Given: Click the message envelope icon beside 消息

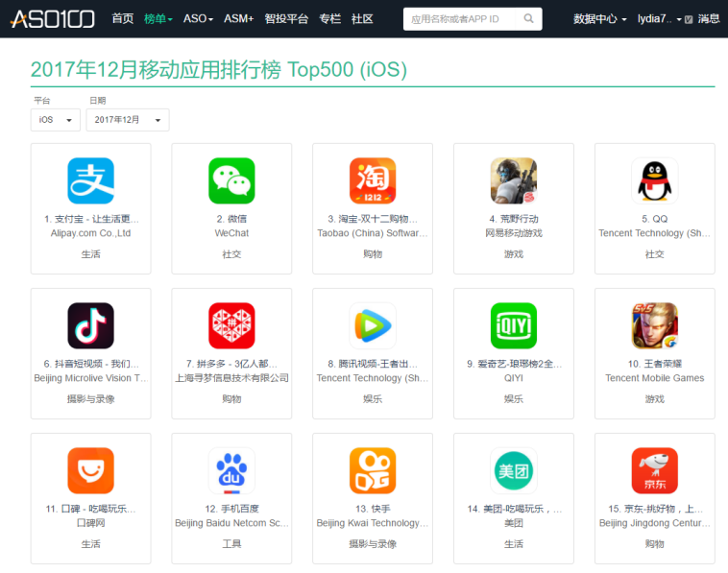Looking at the screenshot, I should 689,19.
